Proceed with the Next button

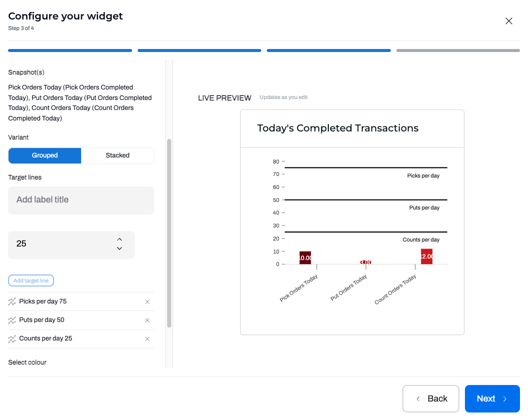[x=492, y=398]
